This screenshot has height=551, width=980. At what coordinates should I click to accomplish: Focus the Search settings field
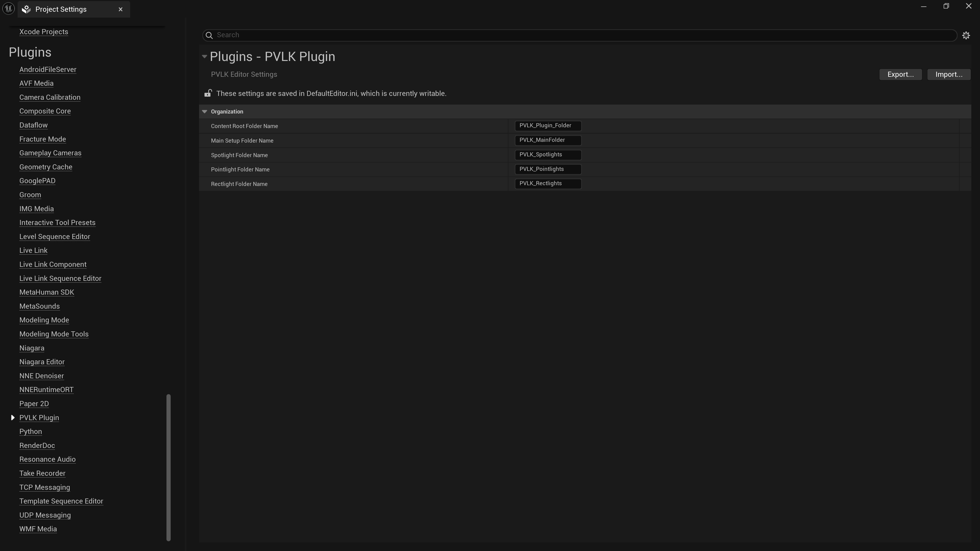(x=579, y=35)
